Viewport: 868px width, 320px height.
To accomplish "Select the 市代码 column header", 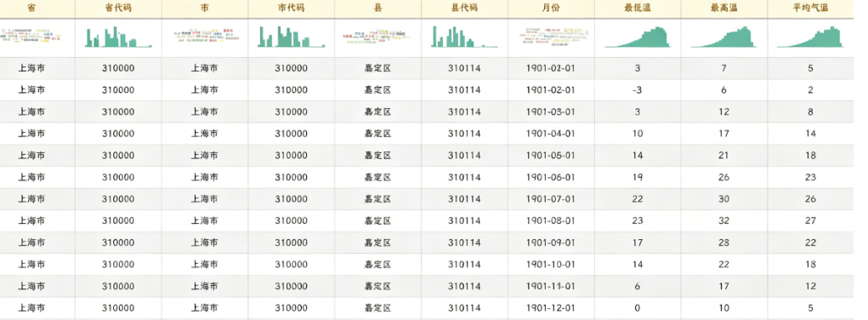I will pos(292,9).
